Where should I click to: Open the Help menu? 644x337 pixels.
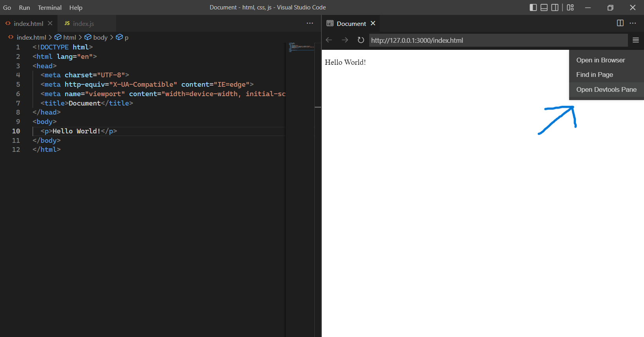76,7
